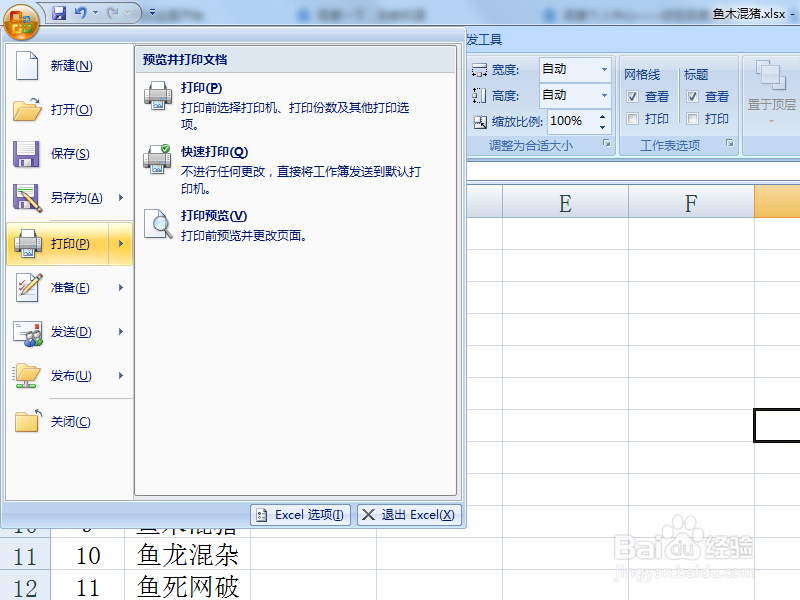Toggle the 网格线 打印 checkbox
The image size is (800, 600).
tap(632, 119)
